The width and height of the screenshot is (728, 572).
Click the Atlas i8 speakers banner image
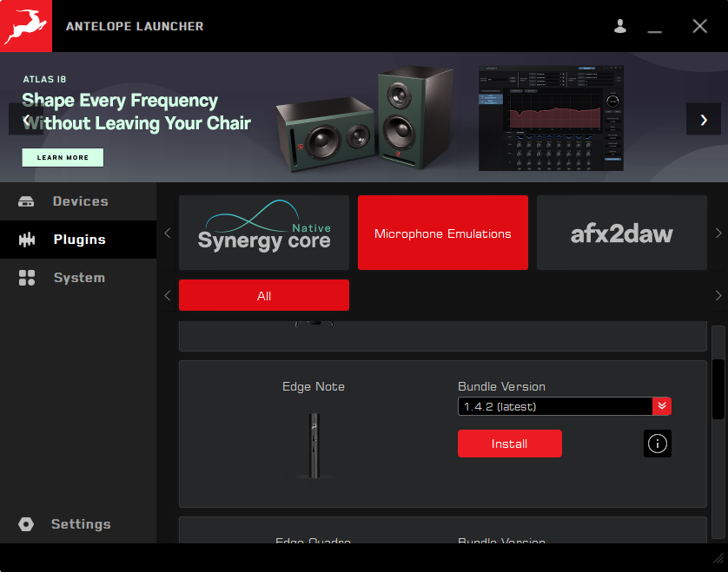[x=365, y=119]
